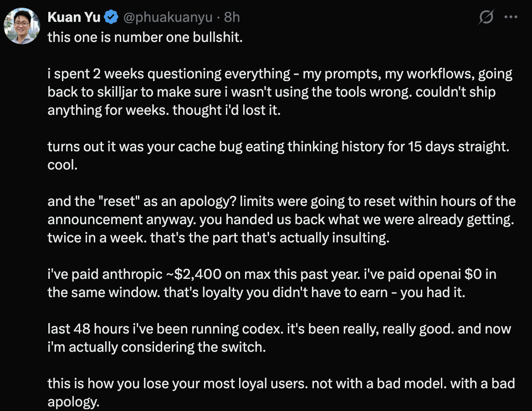Click the sentence starting "turns out it was"
Viewport: 532px width, 411px height.
click(277, 147)
